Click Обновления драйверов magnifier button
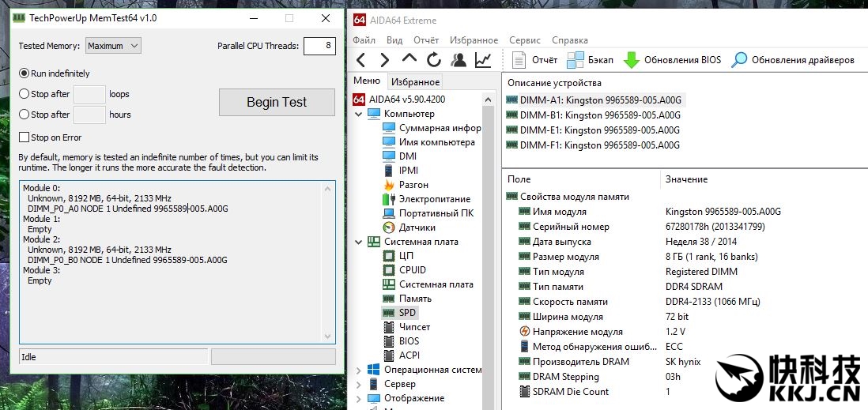The width and height of the screenshot is (868, 410). coord(793,60)
